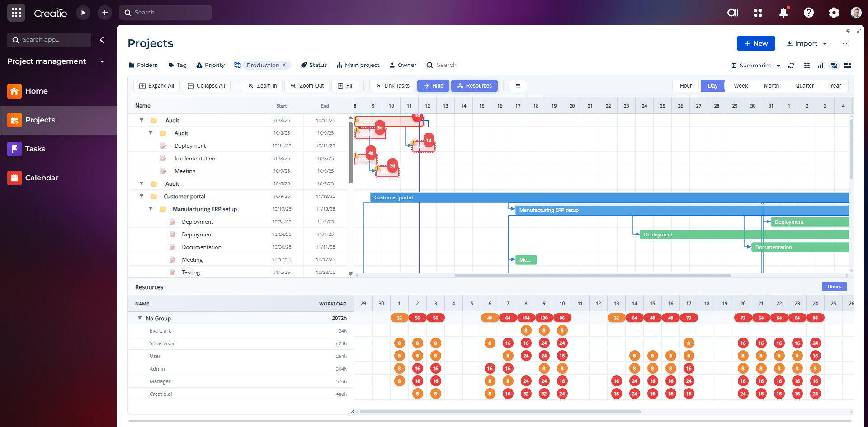Open Tasks in the sidebar
Screen dimensions: 868x427
tap(35, 149)
